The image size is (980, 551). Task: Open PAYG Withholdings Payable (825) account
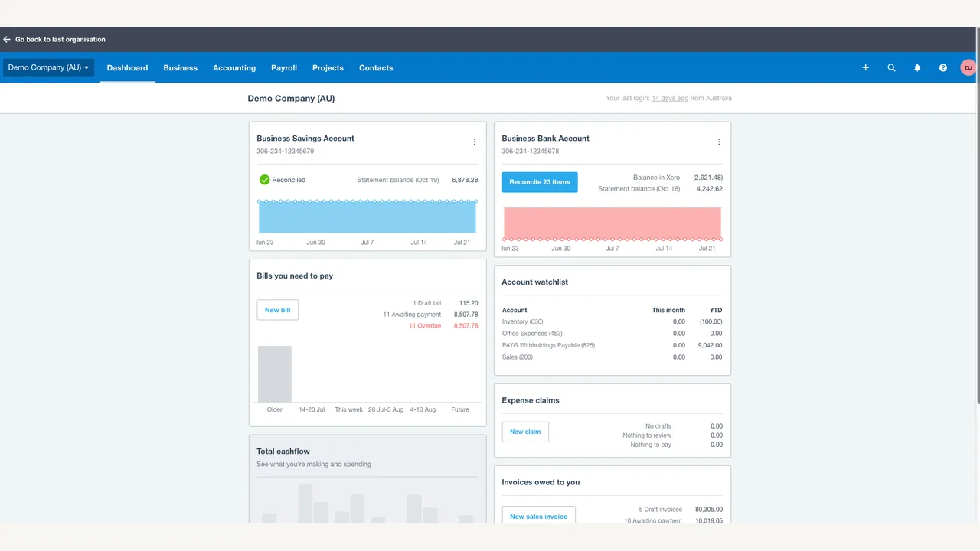tap(548, 345)
